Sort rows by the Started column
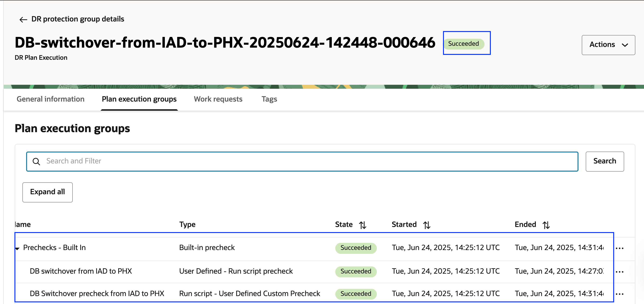The image size is (644, 304). click(x=427, y=225)
